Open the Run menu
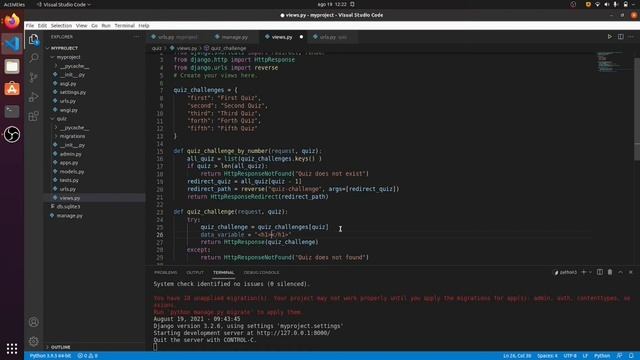640x360 pixels. 106,25
